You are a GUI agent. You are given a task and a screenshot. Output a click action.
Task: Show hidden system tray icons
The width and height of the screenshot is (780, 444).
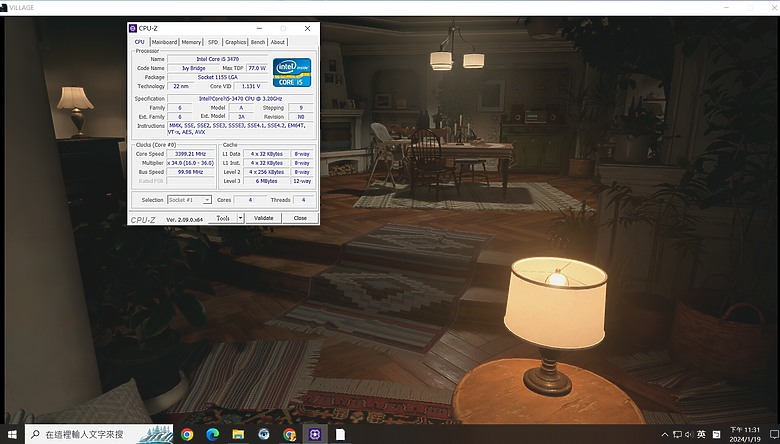point(665,435)
